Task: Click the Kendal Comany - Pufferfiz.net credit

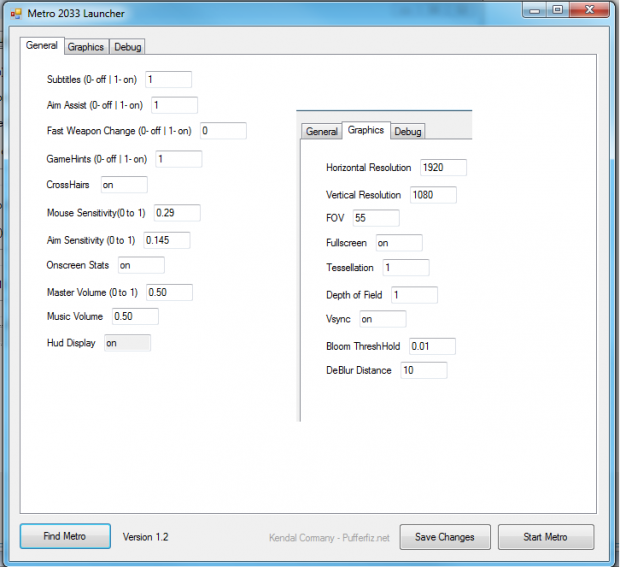Action: click(329, 538)
